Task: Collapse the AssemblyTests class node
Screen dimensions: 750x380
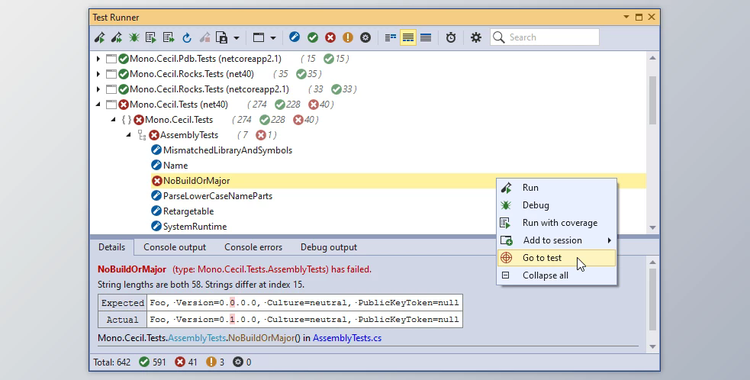Action: point(129,135)
